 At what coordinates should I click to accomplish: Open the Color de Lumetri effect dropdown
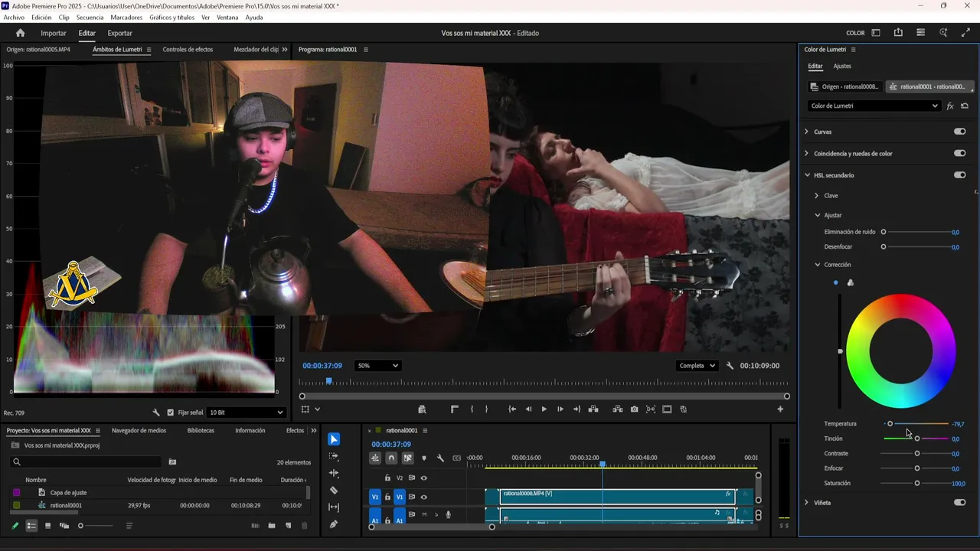pos(874,106)
